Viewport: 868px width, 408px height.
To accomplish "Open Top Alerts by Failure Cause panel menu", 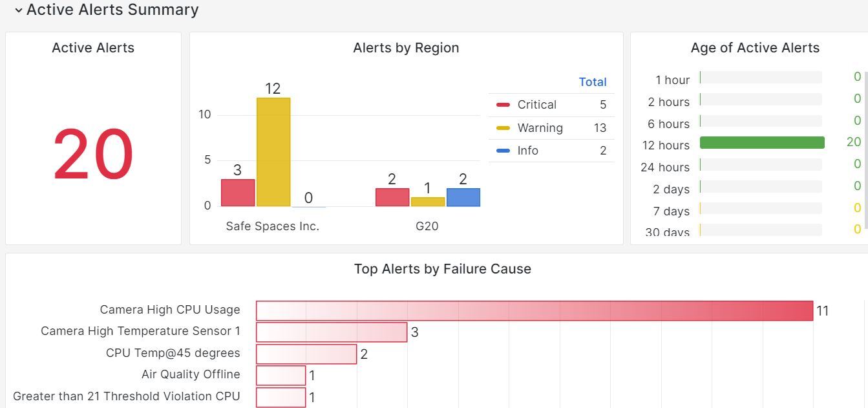I will coord(442,269).
